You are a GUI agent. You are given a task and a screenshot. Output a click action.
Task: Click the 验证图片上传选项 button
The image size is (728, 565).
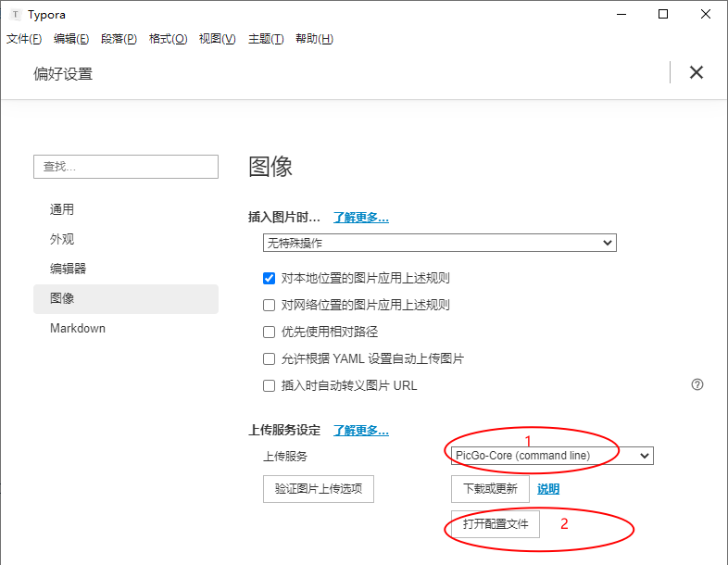[x=319, y=489]
